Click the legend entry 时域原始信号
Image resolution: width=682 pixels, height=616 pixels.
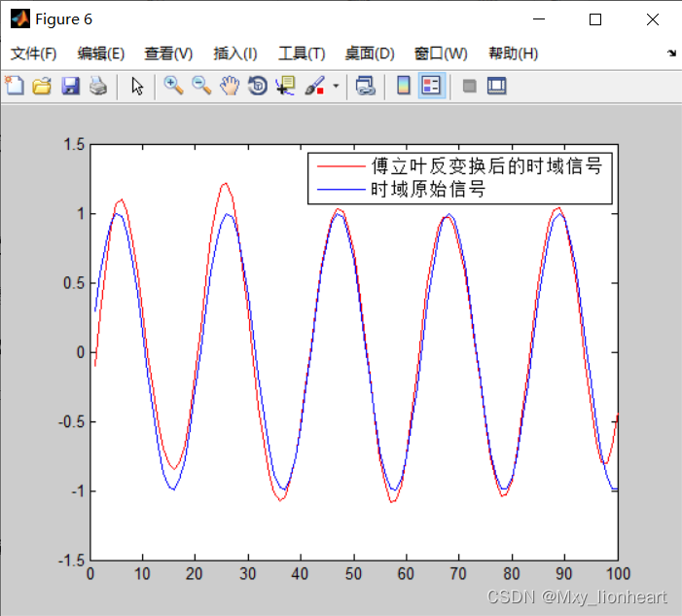coord(428,189)
